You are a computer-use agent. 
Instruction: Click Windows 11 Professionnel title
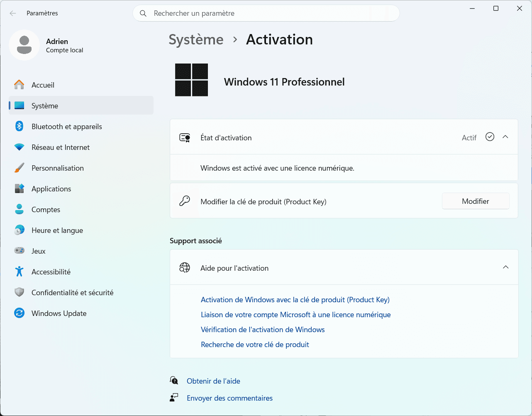pos(284,82)
